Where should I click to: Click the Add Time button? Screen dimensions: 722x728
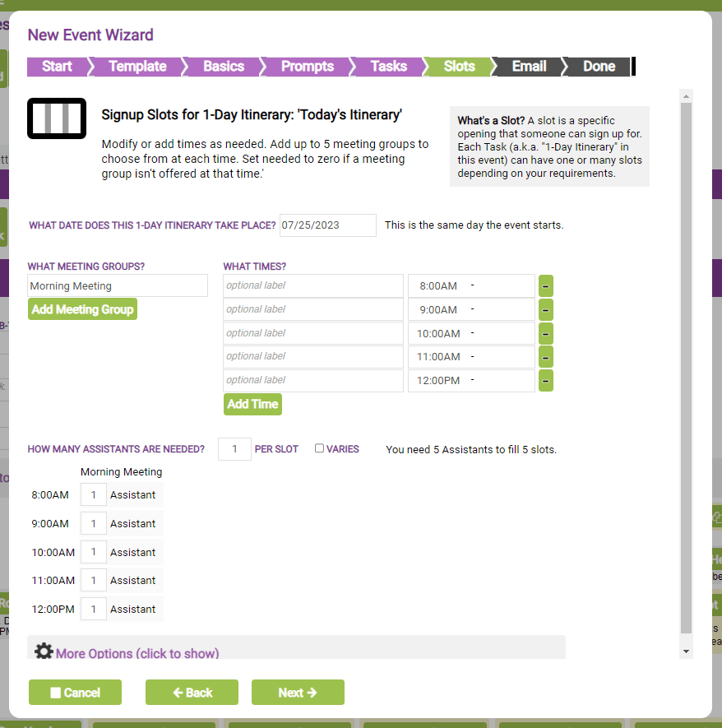(252, 404)
